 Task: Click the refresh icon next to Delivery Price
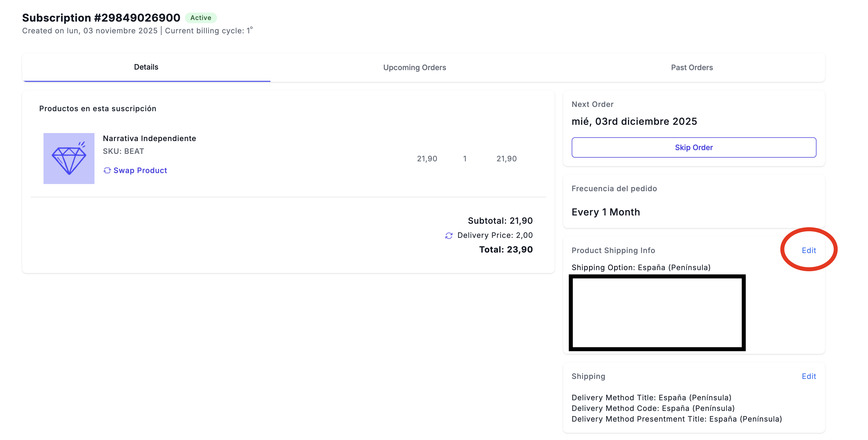[448, 236]
